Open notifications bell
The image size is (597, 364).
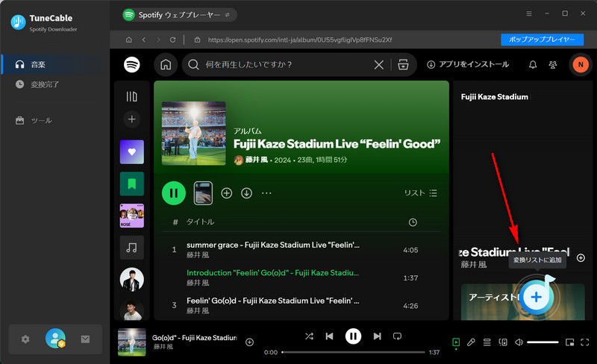533,65
